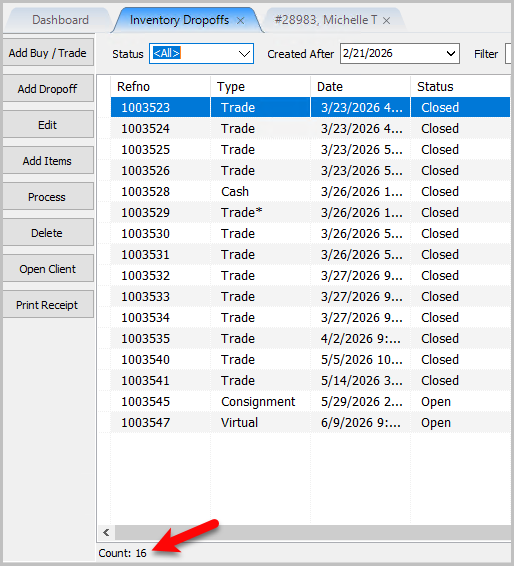514x566 pixels.
Task: Select row with Refno 1003535
Action: [x=310, y=339]
